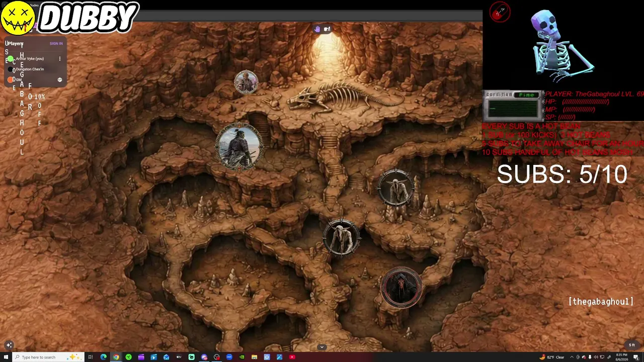The height and width of the screenshot is (362, 644).
Task: Select the hand pan tool at top
Action: pyautogui.click(x=317, y=29)
